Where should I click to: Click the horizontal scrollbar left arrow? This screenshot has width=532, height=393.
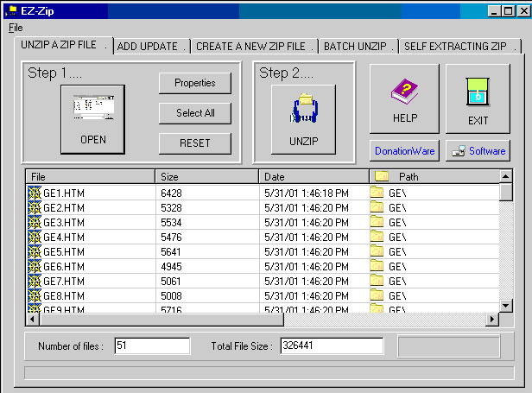(x=33, y=319)
